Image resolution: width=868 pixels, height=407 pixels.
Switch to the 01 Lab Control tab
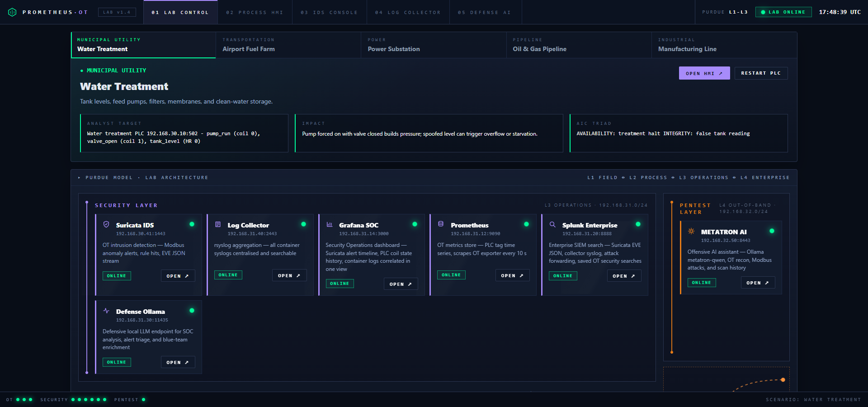180,12
